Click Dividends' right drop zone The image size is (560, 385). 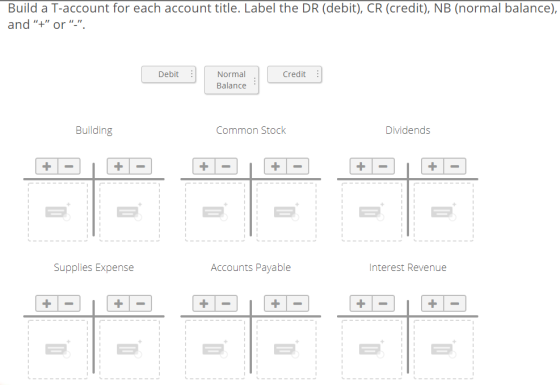[444, 212]
